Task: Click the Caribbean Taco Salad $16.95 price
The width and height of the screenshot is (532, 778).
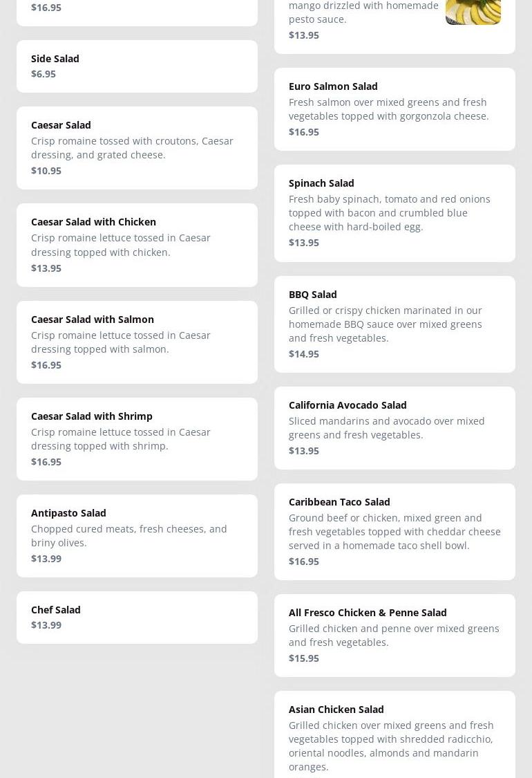Action: click(x=304, y=562)
